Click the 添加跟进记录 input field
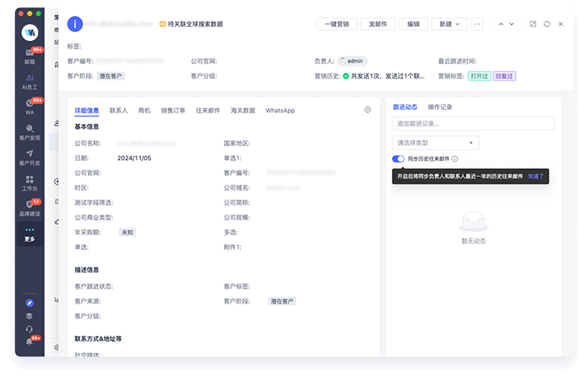 pyautogui.click(x=473, y=123)
